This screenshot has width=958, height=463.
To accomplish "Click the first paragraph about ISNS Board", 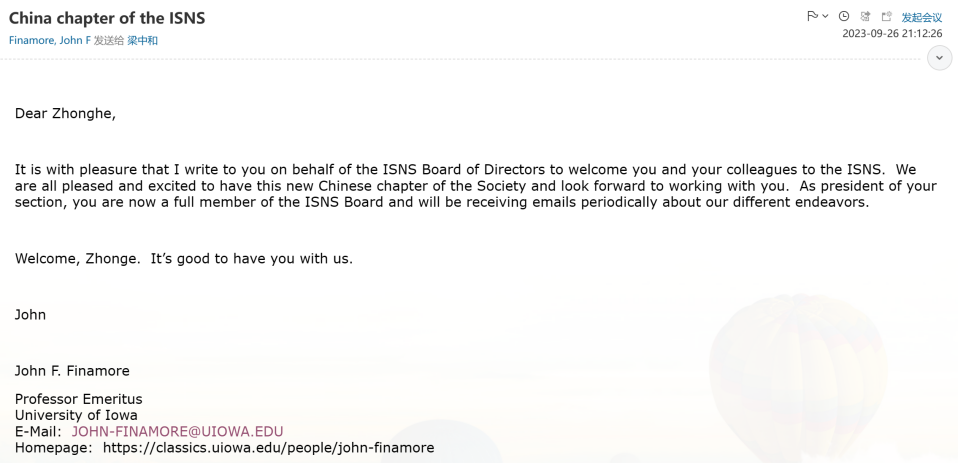I will 475,186.
